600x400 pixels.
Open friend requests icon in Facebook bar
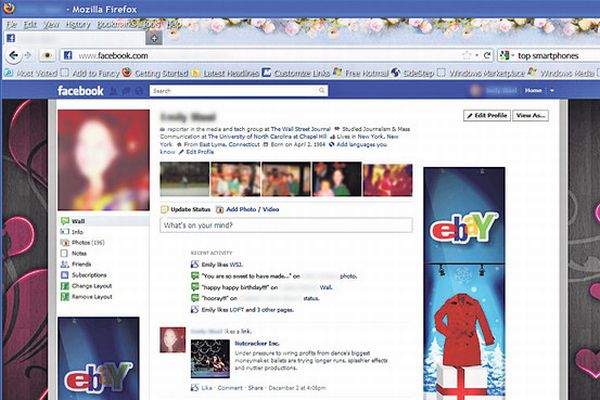pyautogui.click(x=113, y=91)
